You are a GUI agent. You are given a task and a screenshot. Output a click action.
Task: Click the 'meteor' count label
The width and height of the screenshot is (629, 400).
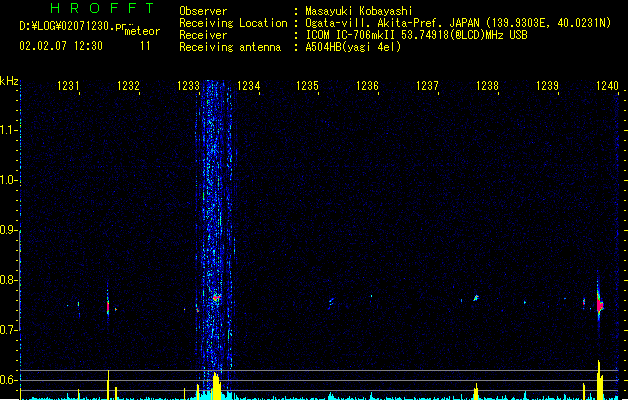142,31
